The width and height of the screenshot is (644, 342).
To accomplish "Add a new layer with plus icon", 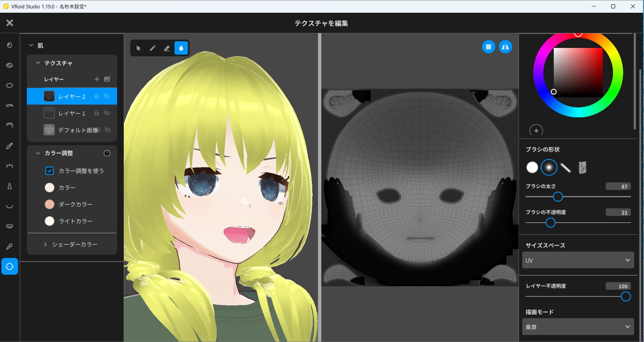I will 97,79.
